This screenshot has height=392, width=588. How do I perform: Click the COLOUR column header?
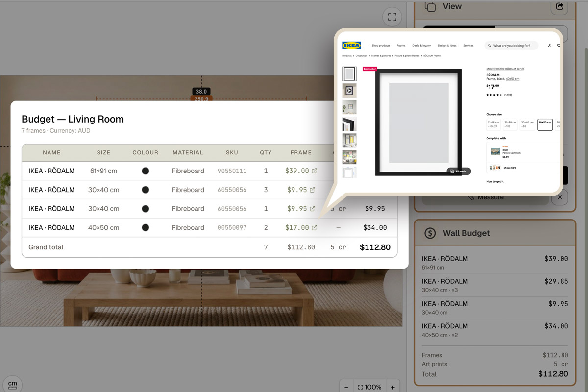pyautogui.click(x=146, y=153)
